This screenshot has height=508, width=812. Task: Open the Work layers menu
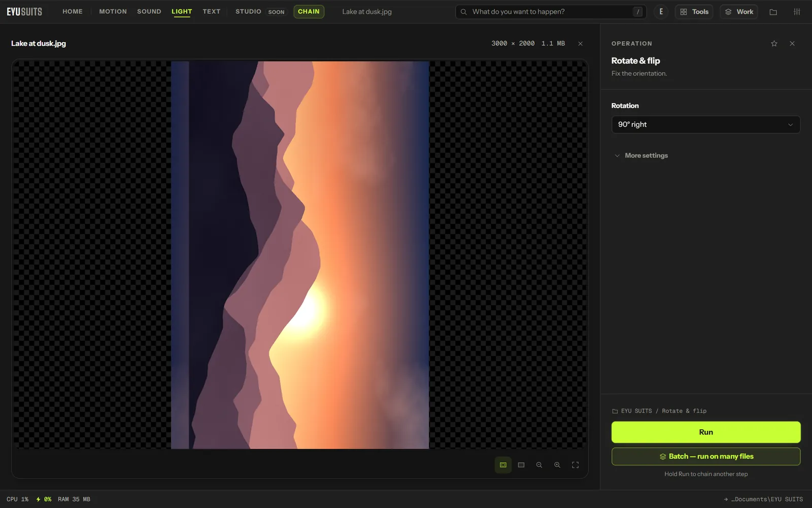(739, 12)
